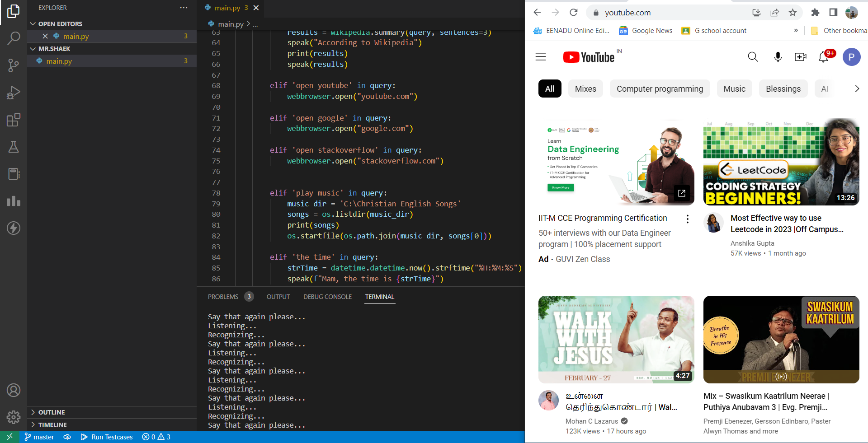Collapse the OPEN EDITORS section
Viewport: 868px width, 443px height.
[x=60, y=24]
